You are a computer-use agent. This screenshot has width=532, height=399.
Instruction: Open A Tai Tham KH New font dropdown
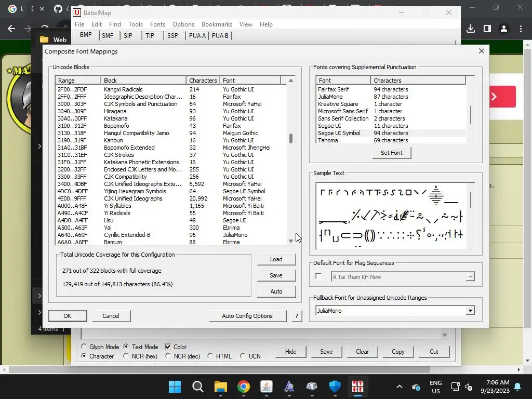470,277
